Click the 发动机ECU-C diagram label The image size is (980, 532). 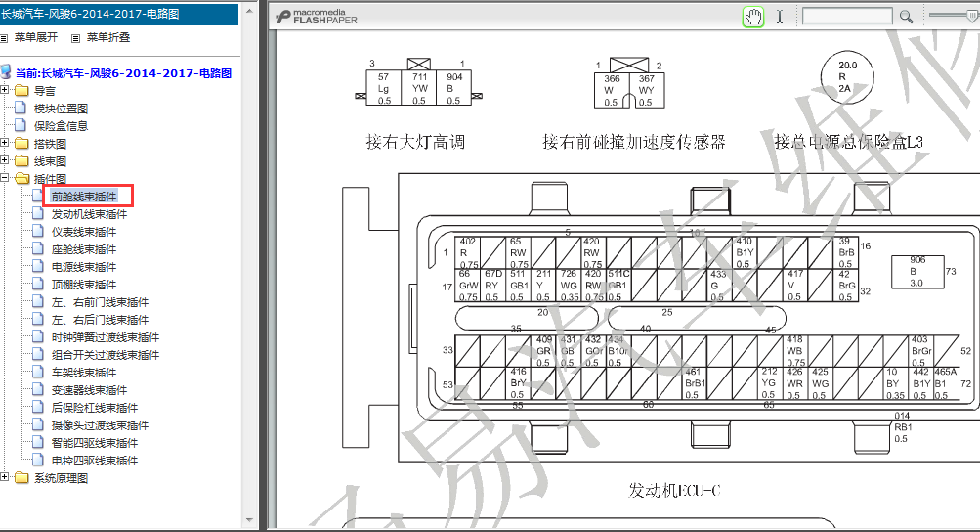click(674, 490)
